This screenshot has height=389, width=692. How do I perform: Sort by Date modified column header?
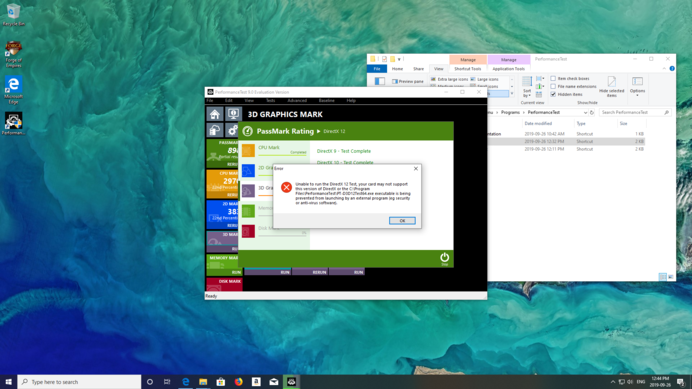point(538,124)
